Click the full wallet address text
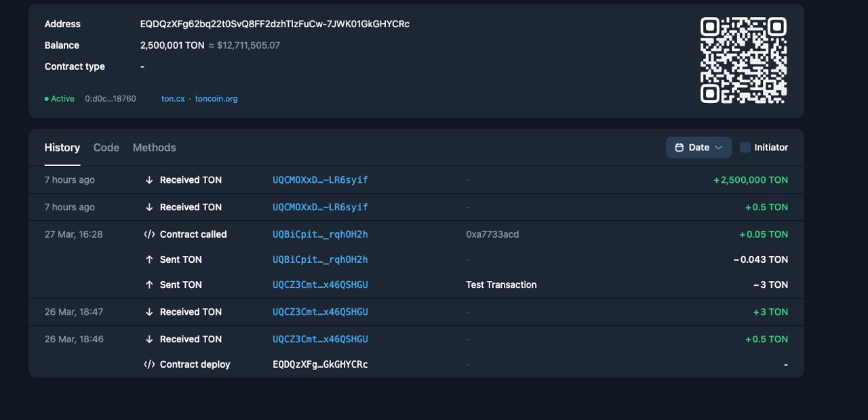 click(275, 24)
